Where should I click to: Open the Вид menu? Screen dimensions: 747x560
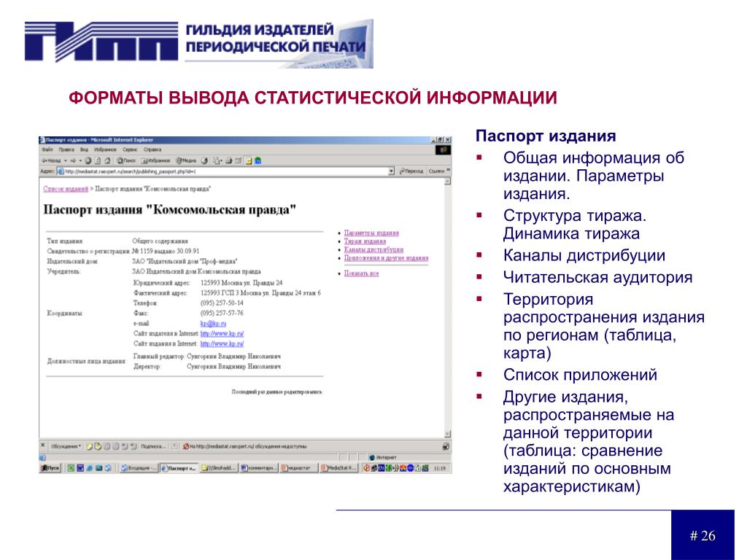pyautogui.click(x=84, y=149)
